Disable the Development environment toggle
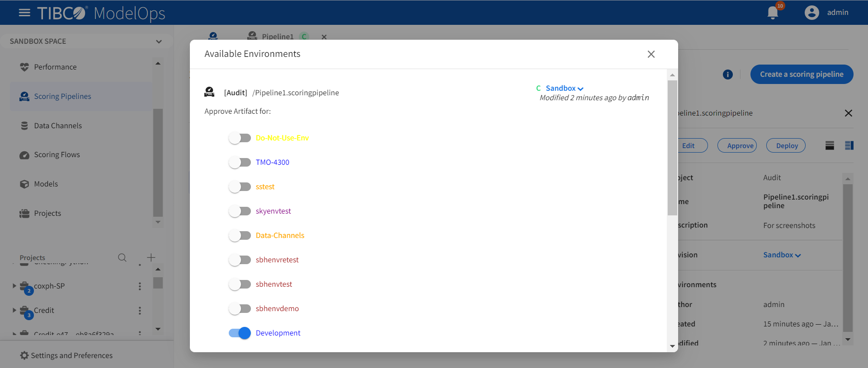 [x=240, y=333]
